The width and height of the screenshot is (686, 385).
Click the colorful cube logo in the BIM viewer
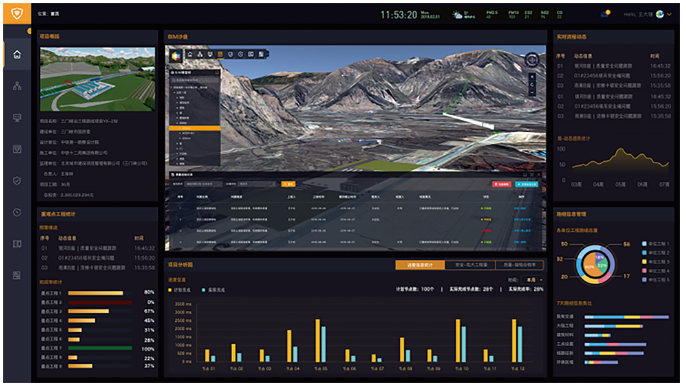tap(176, 56)
